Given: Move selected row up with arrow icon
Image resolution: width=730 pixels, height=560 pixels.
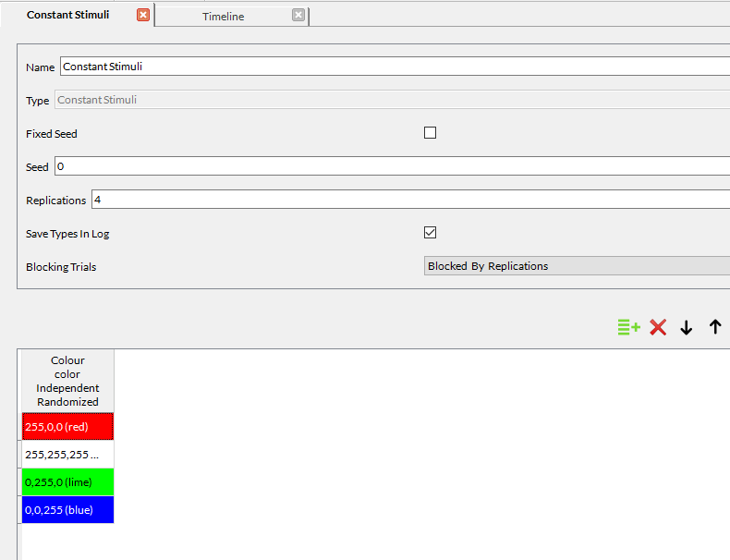Looking at the screenshot, I should (x=714, y=327).
